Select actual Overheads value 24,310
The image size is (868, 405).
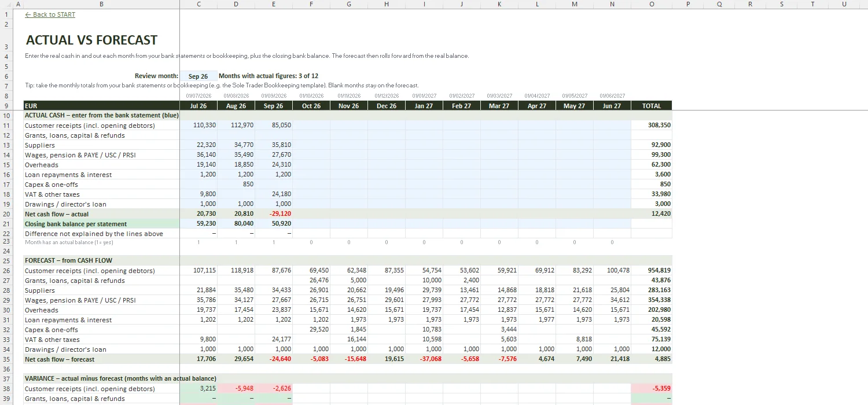click(274, 165)
